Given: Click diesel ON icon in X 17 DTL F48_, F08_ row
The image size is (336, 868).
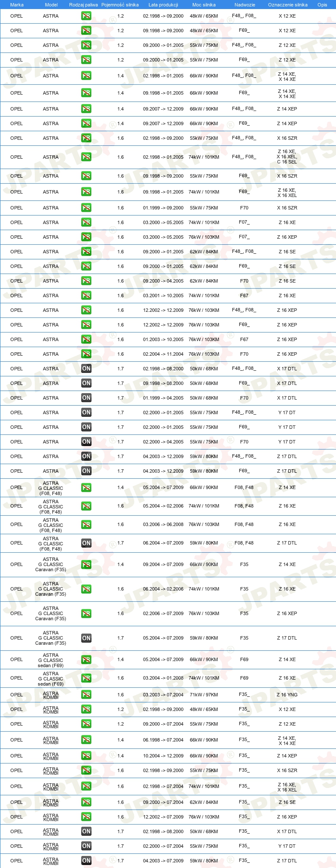Looking at the screenshot, I should (x=86, y=369).
